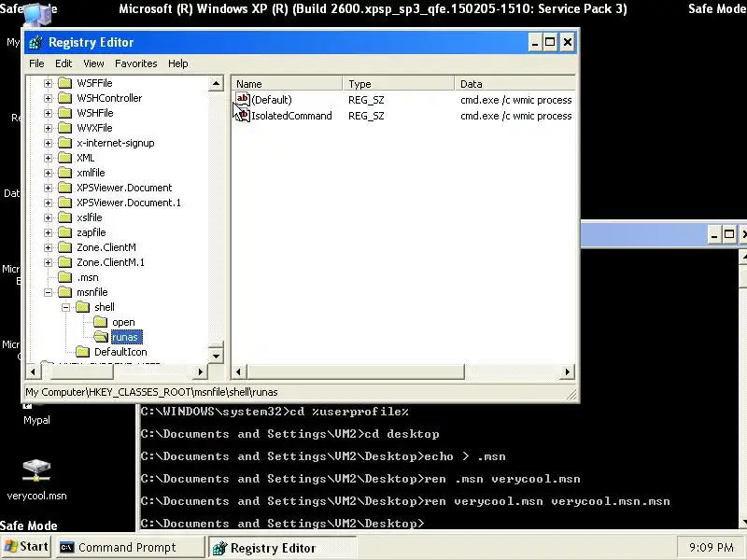
Task: Sort values by the Name column header
Action: click(287, 84)
